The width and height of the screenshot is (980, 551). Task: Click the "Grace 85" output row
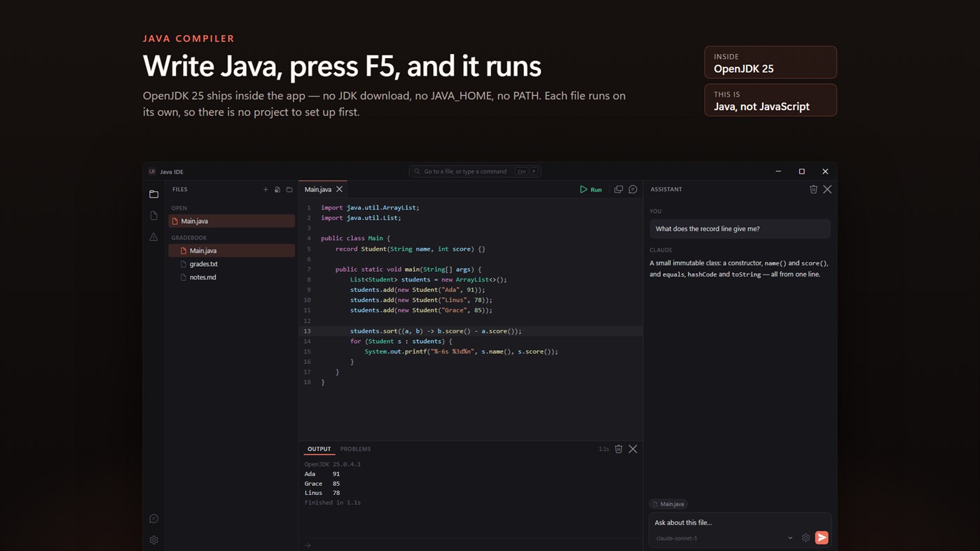point(322,484)
